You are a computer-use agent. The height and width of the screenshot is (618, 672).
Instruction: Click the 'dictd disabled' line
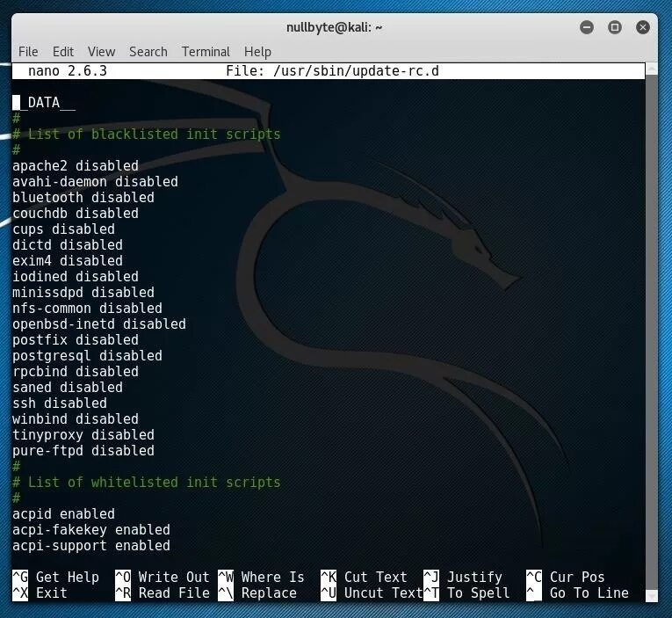pos(68,245)
